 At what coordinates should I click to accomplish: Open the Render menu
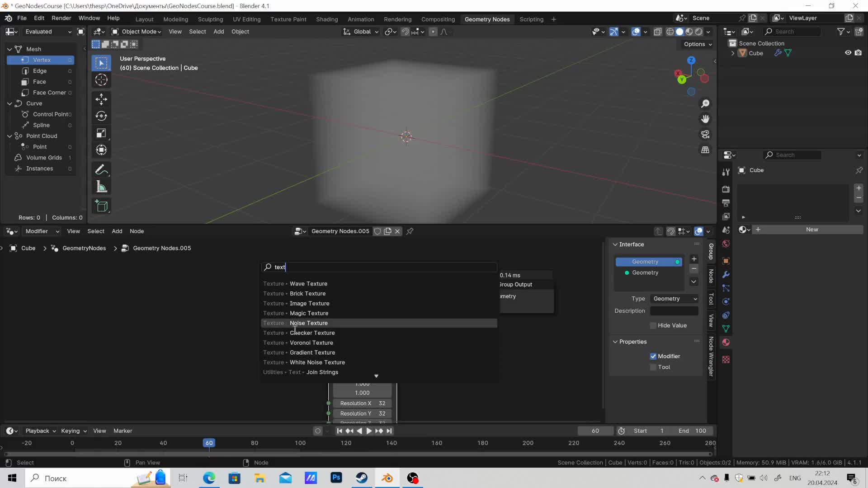[61, 18]
